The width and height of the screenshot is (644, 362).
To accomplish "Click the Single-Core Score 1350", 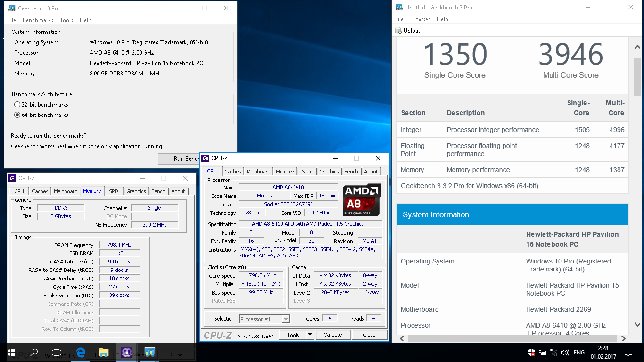I will 455,55.
